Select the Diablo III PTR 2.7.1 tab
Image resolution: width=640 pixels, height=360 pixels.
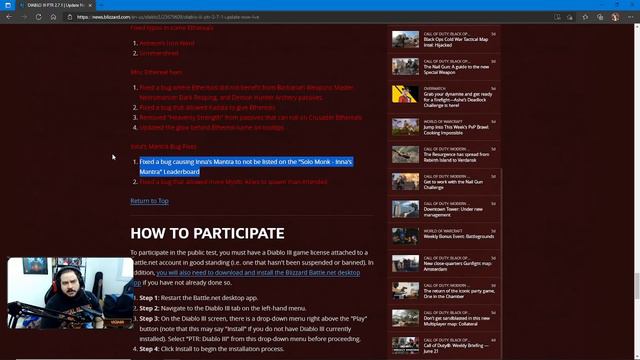tap(55, 5)
